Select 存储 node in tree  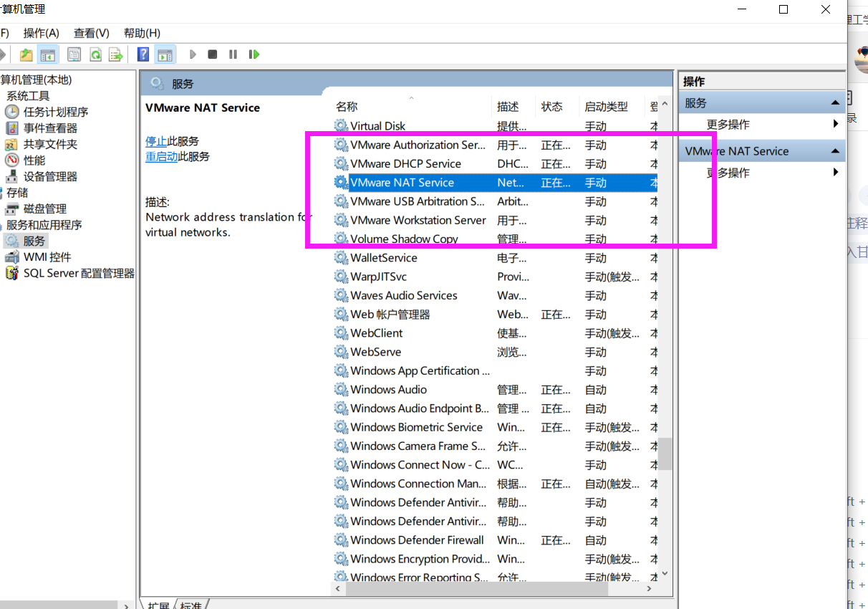[x=17, y=193]
